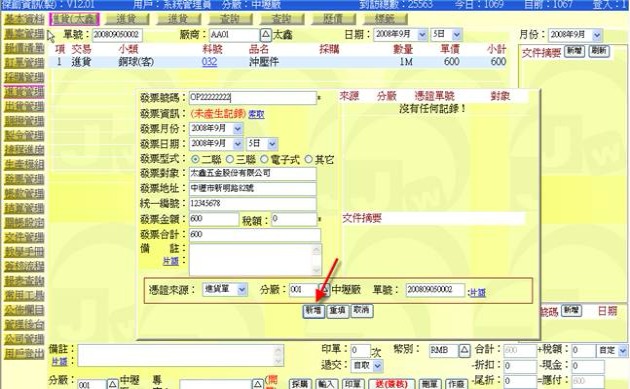Screen dimensions: 630x389
Task: Expand 遞交 自取 delivery dropdown
Action: pos(377,366)
